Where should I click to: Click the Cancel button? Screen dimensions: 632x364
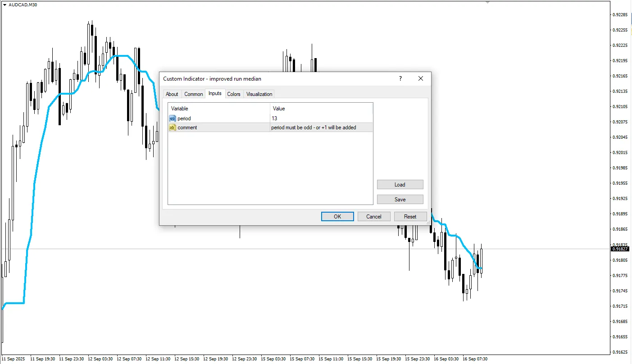pyautogui.click(x=374, y=217)
